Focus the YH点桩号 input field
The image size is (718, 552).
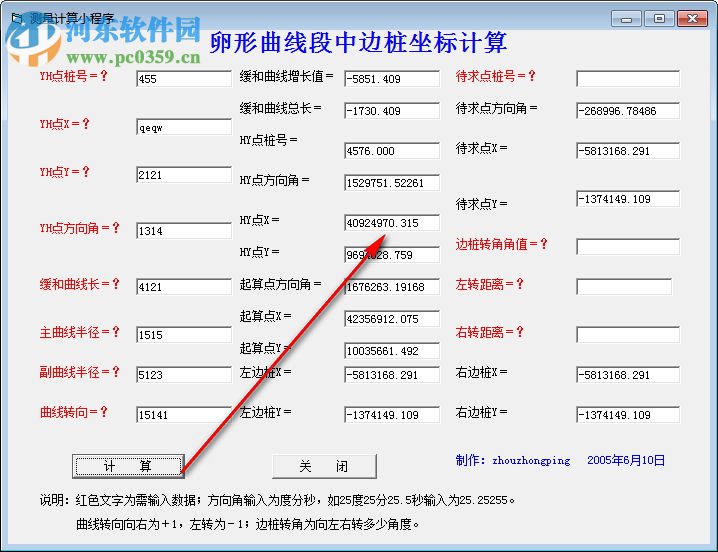tap(184, 78)
